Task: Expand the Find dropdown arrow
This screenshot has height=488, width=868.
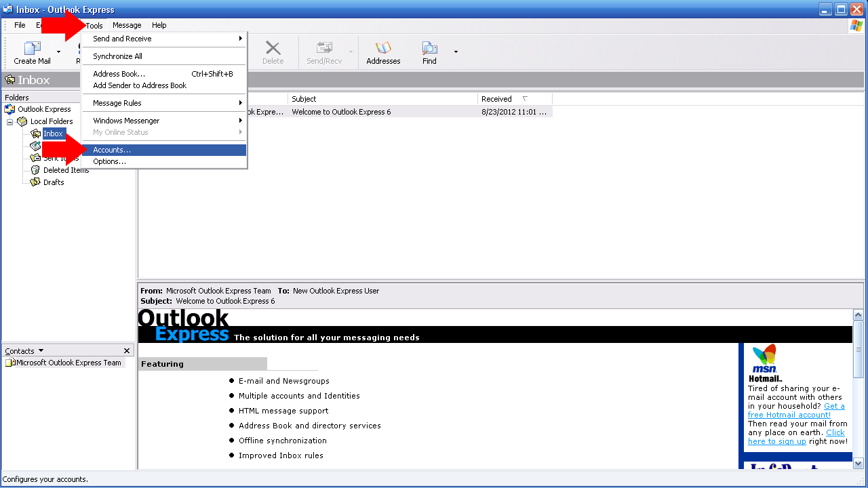Action: (x=456, y=52)
